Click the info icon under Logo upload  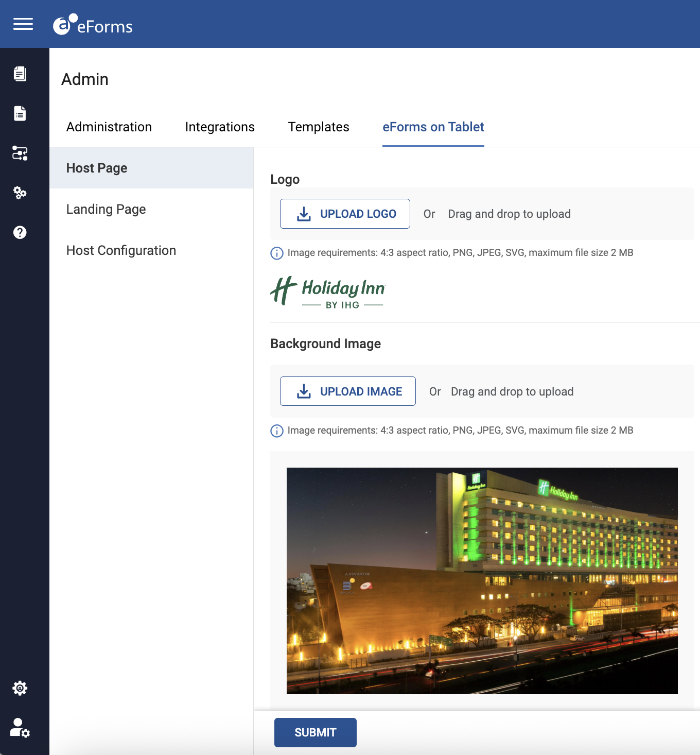(x=277, y=253)
